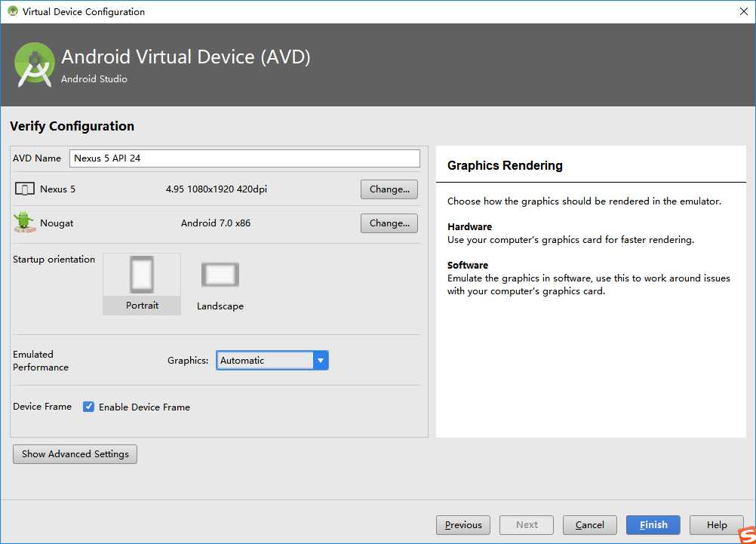Screen dimensions: 756x544
Task: Select Portrait startup orientation
Action: pos(142,284)
